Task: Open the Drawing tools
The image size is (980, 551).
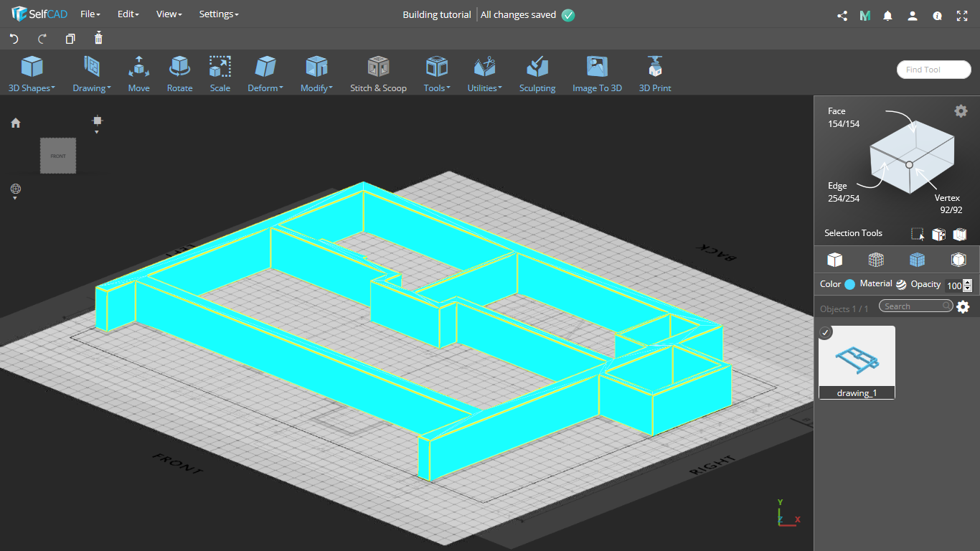Action: pyautogui.click(x=91, y=75)
